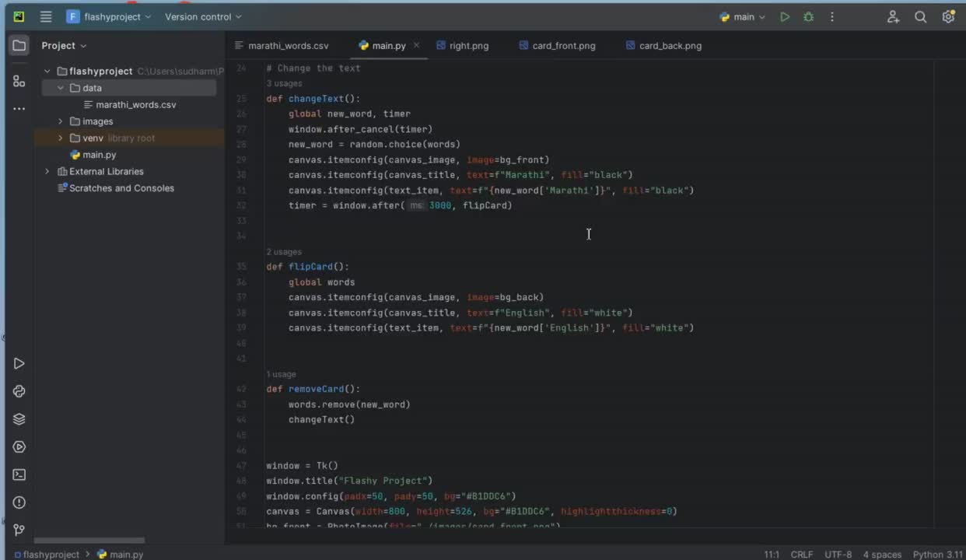Click the 'global new_word, timer' line
The image size is (966, 560).
pyautogui.click(x=349, y=114)
